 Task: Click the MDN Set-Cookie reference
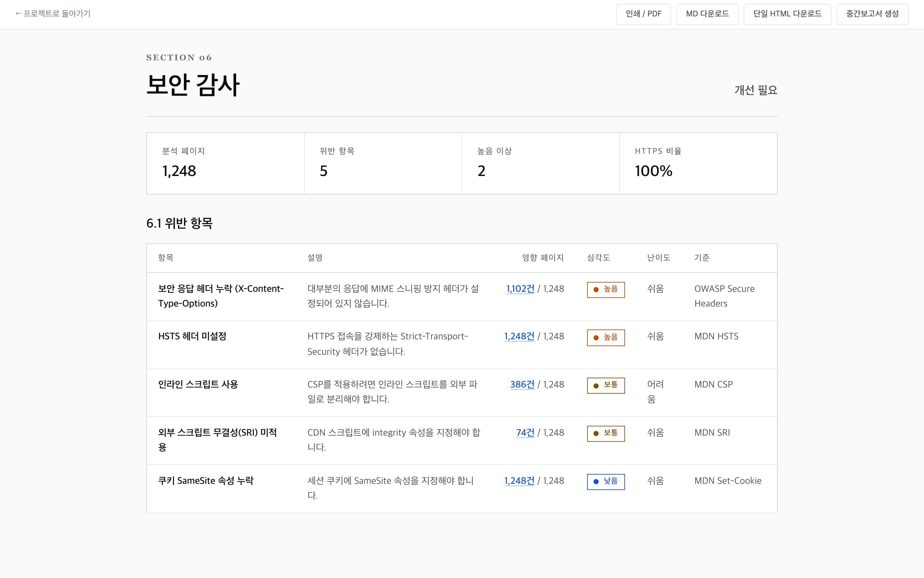728,481
